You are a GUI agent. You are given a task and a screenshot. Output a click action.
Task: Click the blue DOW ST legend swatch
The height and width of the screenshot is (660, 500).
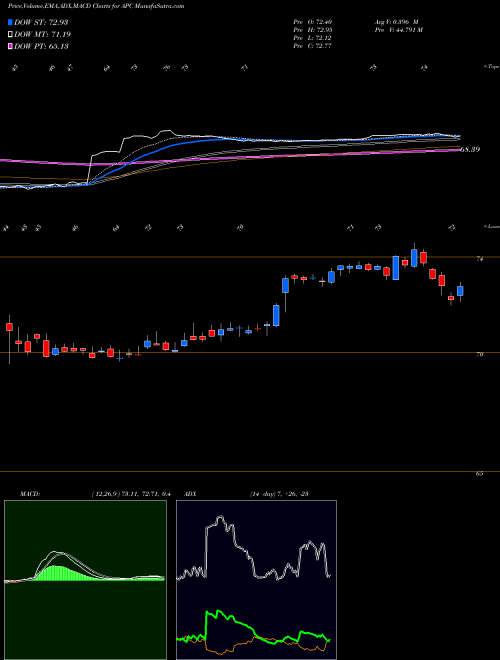point(10,22)
